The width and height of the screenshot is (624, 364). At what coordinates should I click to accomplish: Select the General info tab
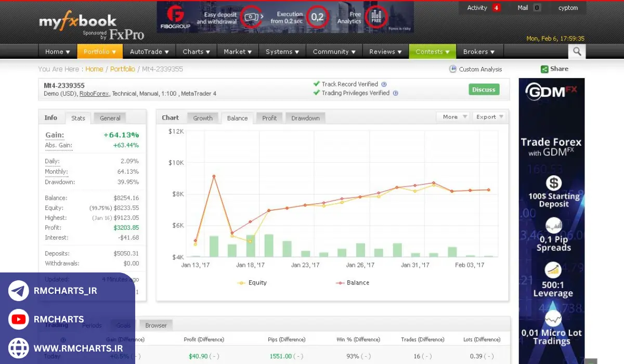[x=110, y=118]
